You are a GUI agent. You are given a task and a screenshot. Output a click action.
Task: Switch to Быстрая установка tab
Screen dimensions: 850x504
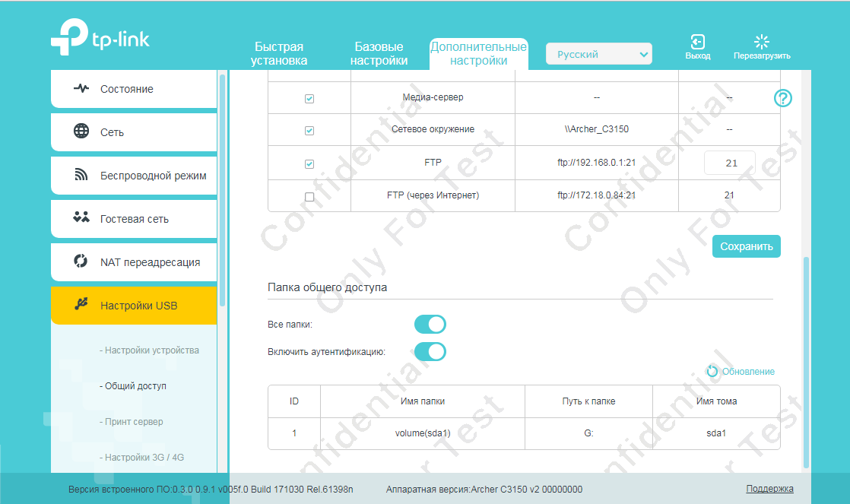click(279, 54)
